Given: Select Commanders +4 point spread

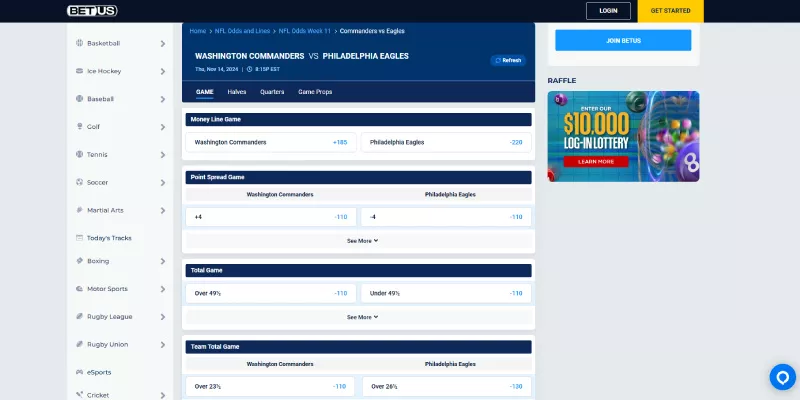Looking at the screenshot, I should point(271,217).
